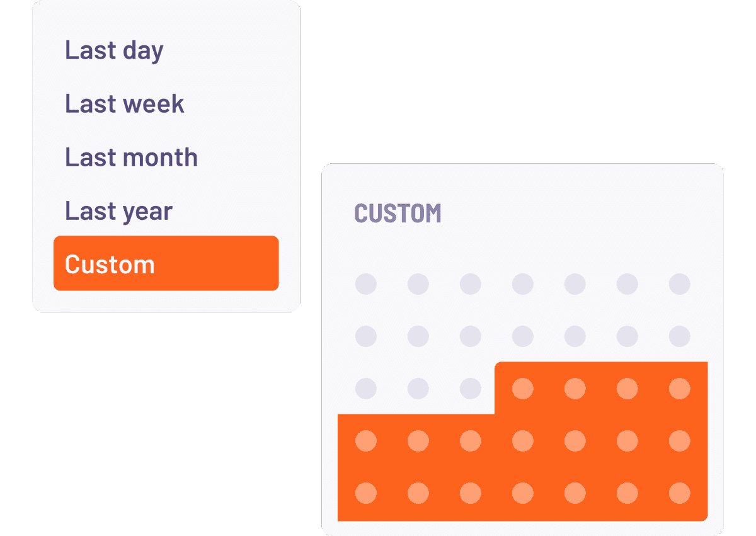The width and height of the screenshot is (756, 536).
Task: Click last dot in bottom calendar row
Action: 679,493
